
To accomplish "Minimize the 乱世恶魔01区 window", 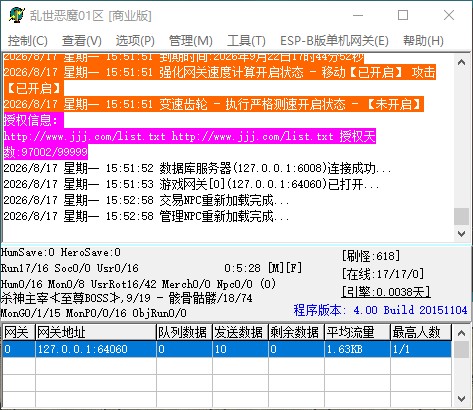I will pos(358,15).
